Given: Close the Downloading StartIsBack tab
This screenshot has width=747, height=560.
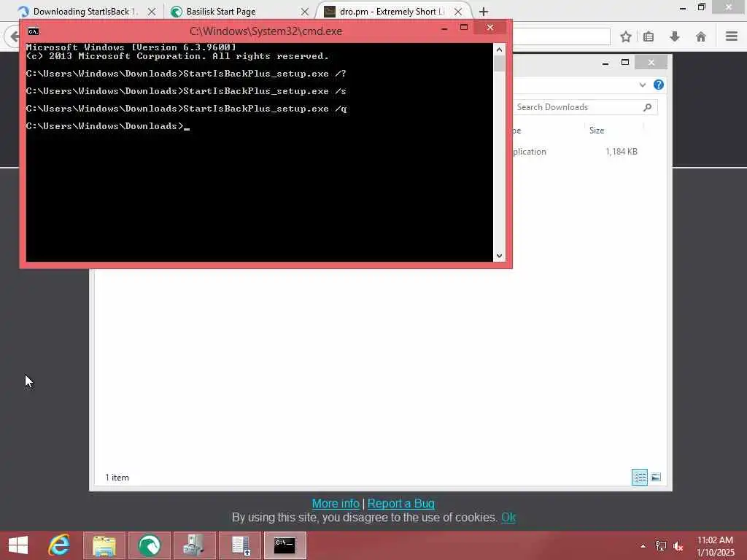Looking at the screenshot, I should [152, 12].
